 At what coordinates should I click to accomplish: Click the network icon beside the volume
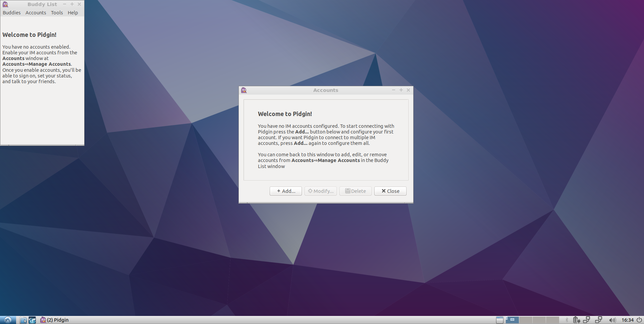(x=599, y=320)
